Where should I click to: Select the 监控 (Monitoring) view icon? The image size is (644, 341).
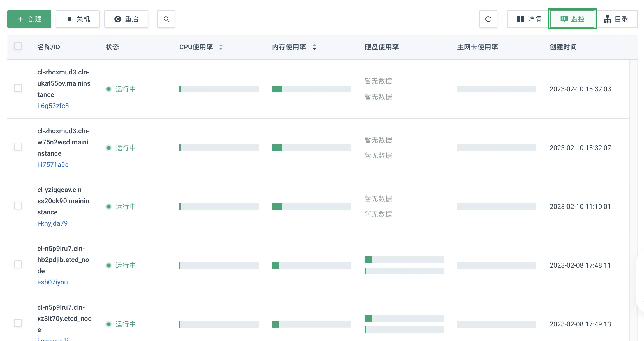tap(564, 19)
